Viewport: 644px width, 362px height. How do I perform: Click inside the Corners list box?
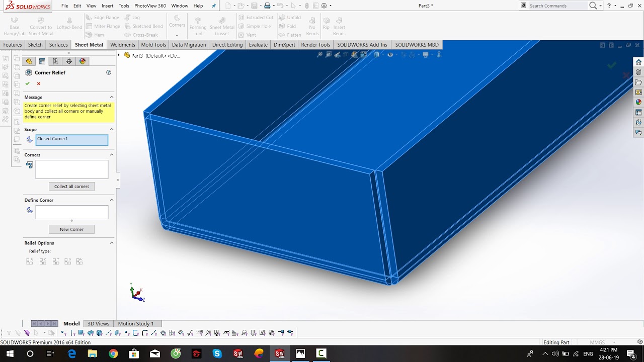[x=72, y=169]
